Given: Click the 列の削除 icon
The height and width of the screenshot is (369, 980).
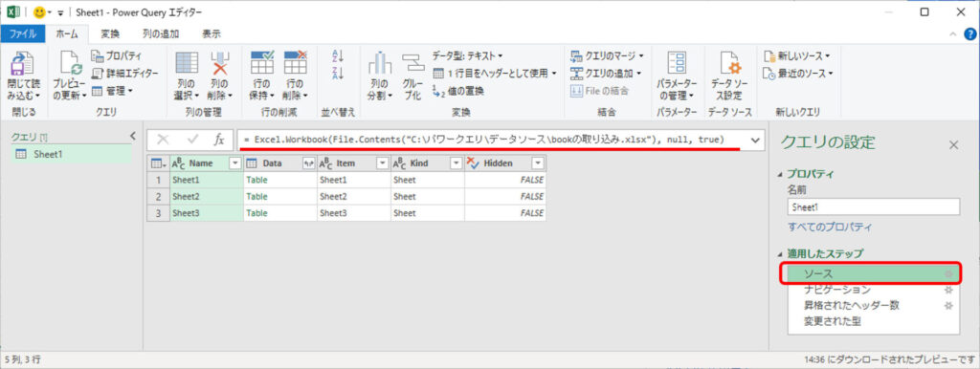Looking at the screenshot, I should (220, 64).
